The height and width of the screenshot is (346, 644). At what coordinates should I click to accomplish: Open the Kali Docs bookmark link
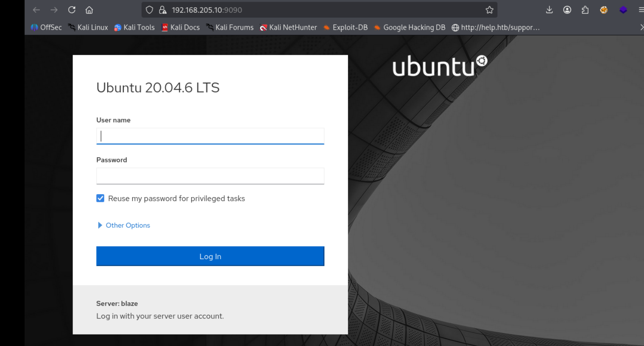[x=181, y=27]
